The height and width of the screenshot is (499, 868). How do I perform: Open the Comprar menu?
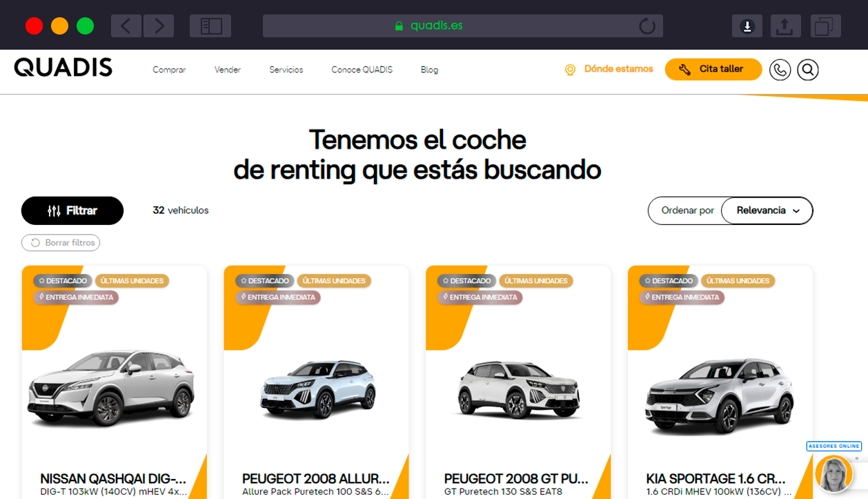(169, 70)
